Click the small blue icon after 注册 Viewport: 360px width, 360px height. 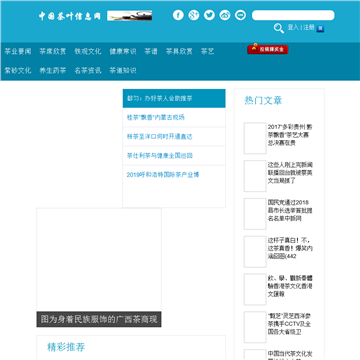(320, 29)
